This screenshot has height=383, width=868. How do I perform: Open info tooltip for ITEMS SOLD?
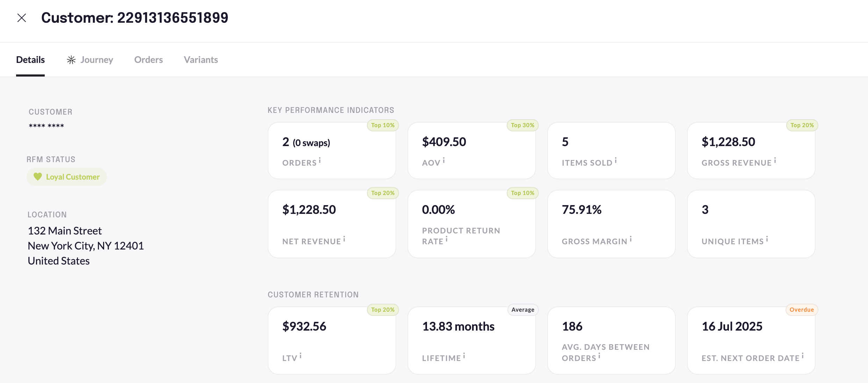click(616, 160)
